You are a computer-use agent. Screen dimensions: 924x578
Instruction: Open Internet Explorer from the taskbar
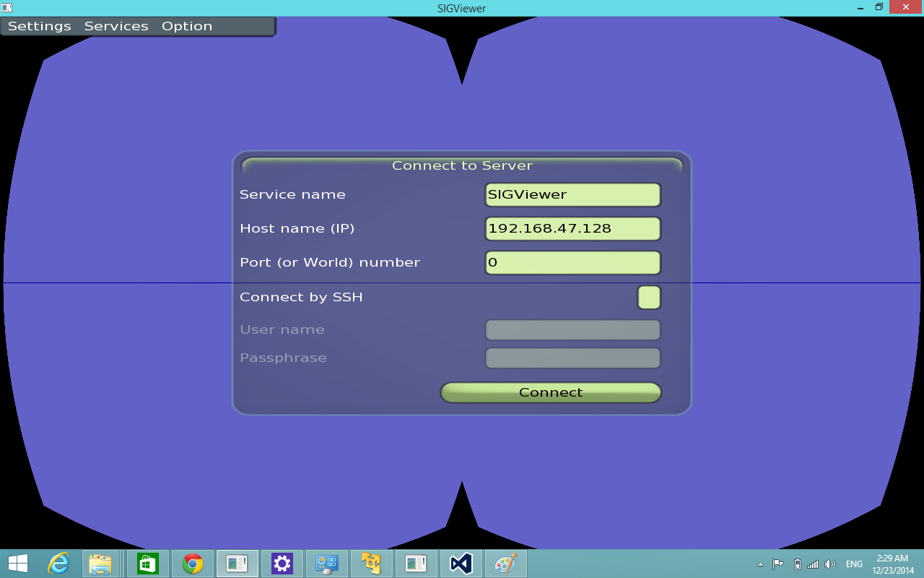pos(58,564)
